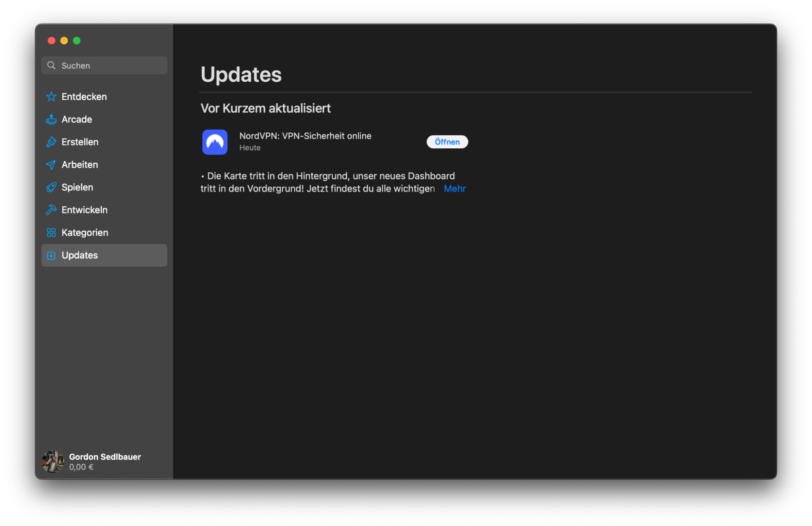Open NordVPN using the Öffnen button

447,141
